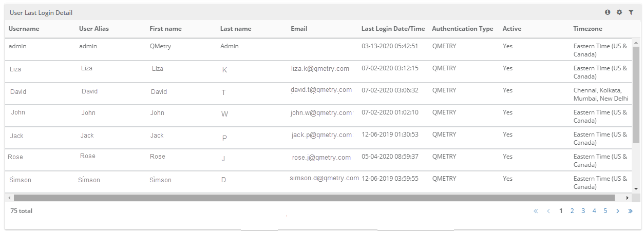Click login time 12-06-2019 03:59:55
The height and width of the screenshot is (231, 644).
[x=390, y=179]
